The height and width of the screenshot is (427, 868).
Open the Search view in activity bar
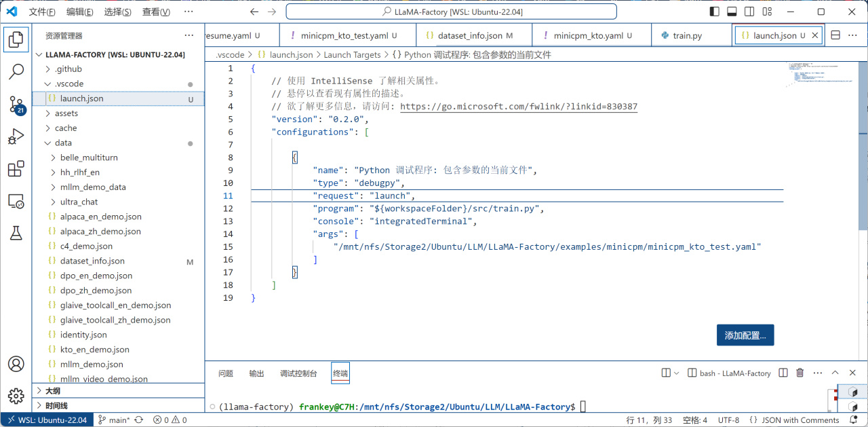pyautogui.click(x=16, y=71)
